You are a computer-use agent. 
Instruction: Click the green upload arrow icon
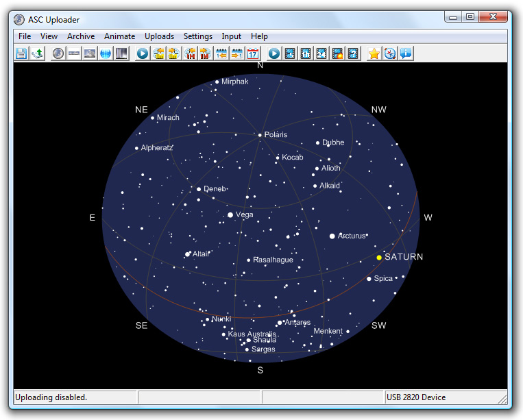click(36, 53)
